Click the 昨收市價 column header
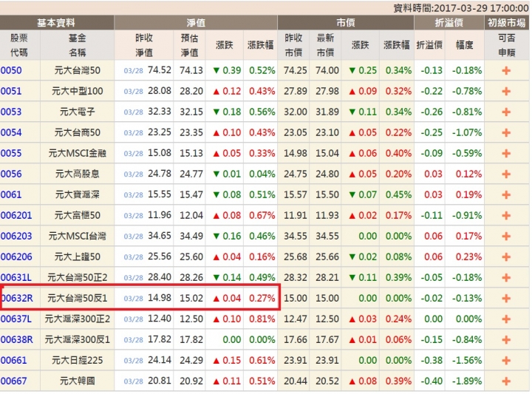Screen dimensions: 532x394 point(293,45)
